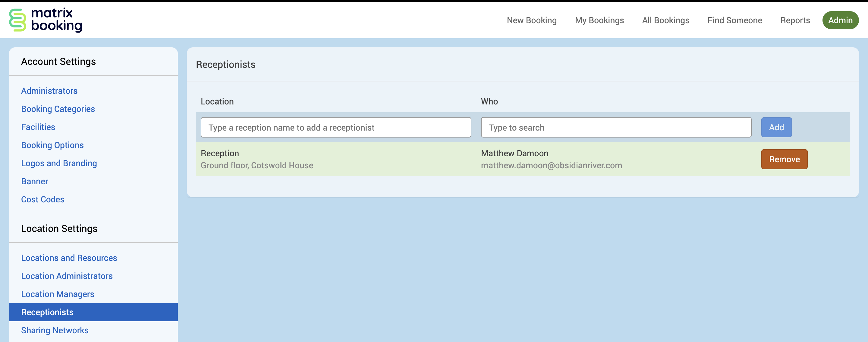Viewport: 868px width, 342px height.
Task: Open the Reports section
Action: (x=795, y=20)
